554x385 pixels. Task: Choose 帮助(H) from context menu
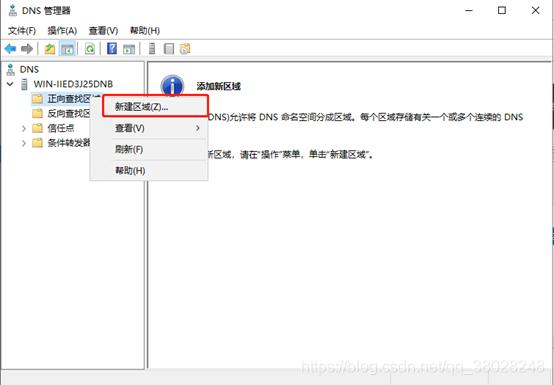click(x=149, y=171)
